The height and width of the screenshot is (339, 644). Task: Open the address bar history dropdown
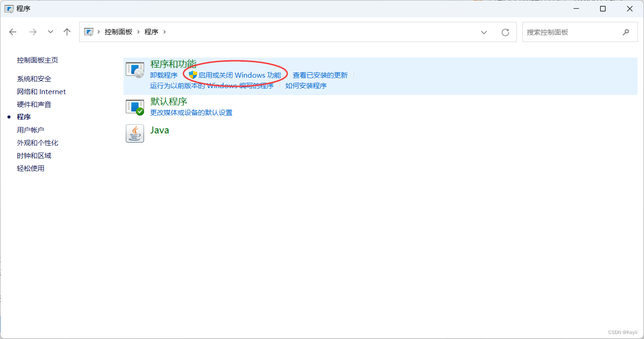pyautogui.click(x=484, y=32)
